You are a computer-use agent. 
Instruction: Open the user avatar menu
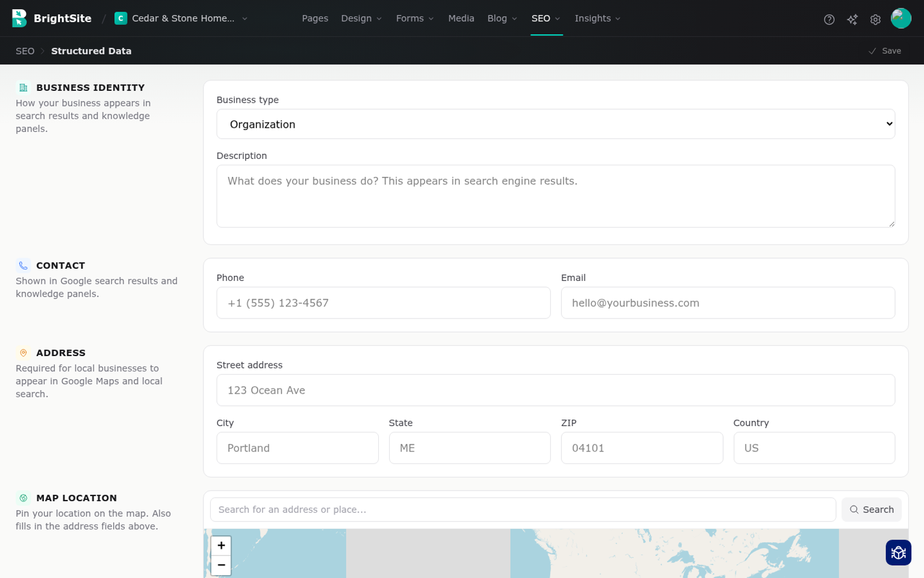tap(901, 18)
